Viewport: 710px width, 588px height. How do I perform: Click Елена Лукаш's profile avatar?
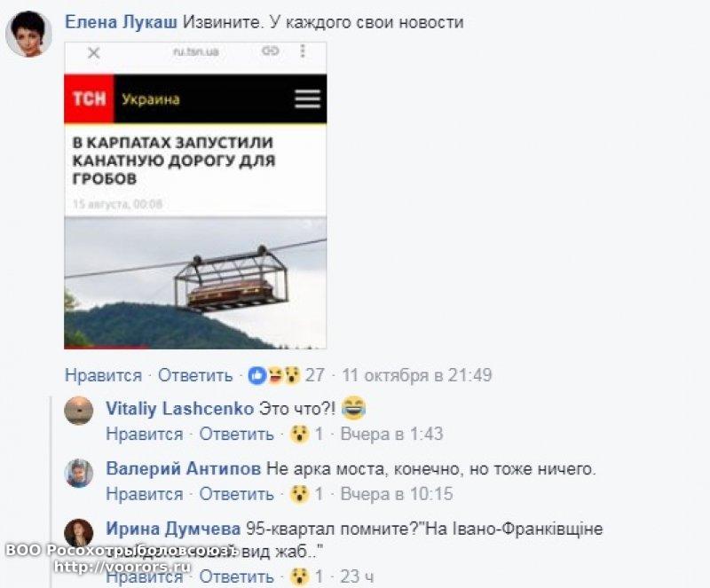point(28,34)
